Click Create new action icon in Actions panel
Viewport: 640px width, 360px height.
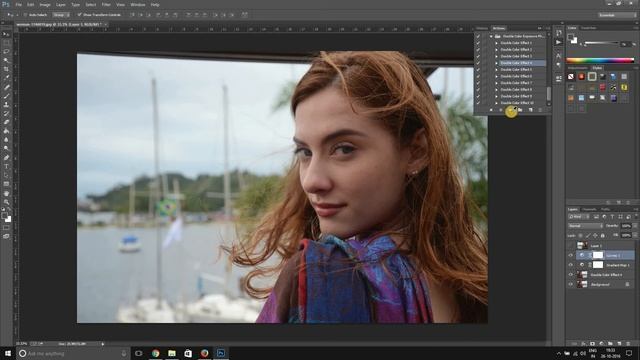(530, 110)
